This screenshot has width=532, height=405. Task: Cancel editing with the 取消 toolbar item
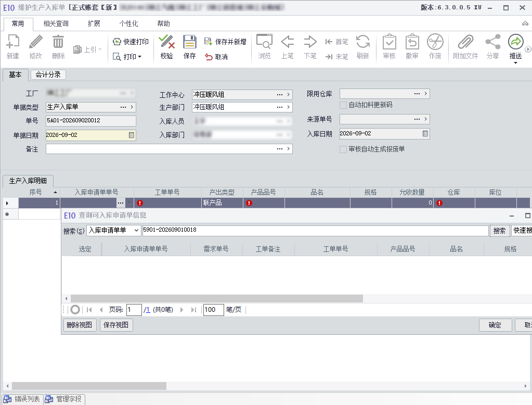[x=216, y=57]
